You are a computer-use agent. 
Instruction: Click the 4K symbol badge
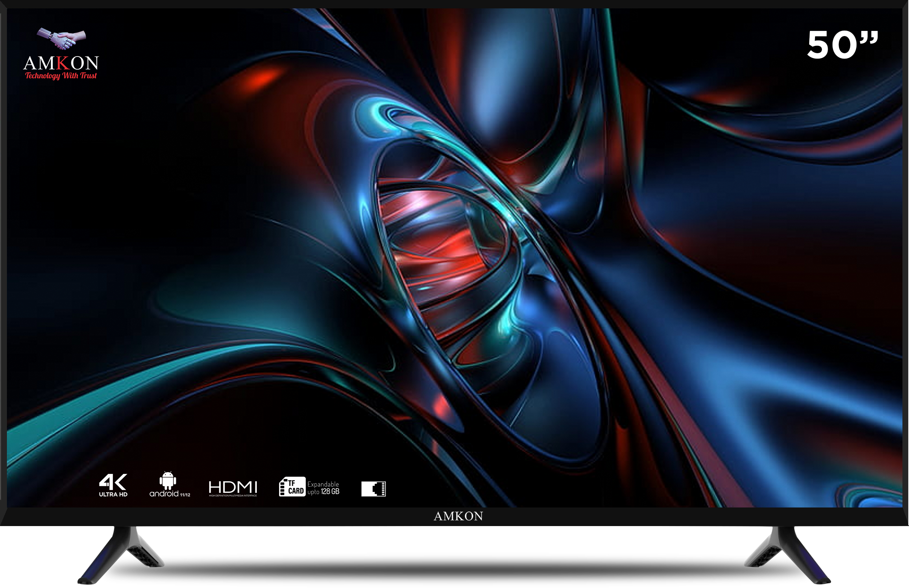click(x=113, y=482)
